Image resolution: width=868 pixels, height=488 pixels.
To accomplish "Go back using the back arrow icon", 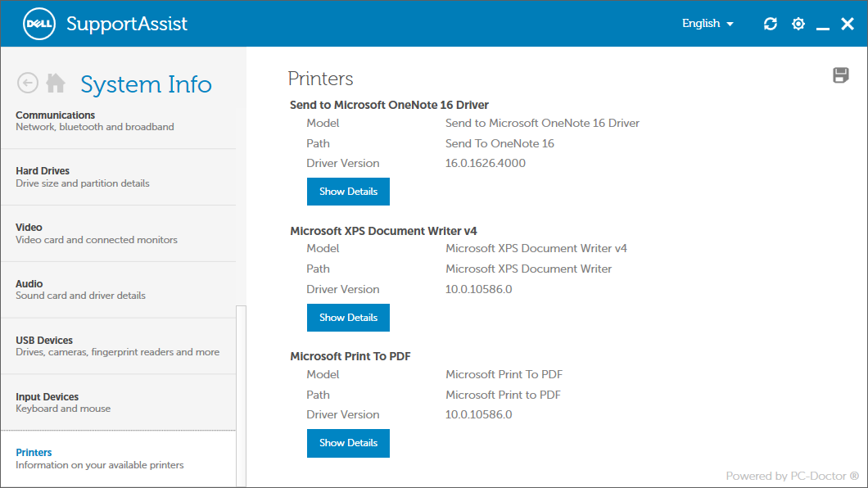I will [x=28, y=83].
